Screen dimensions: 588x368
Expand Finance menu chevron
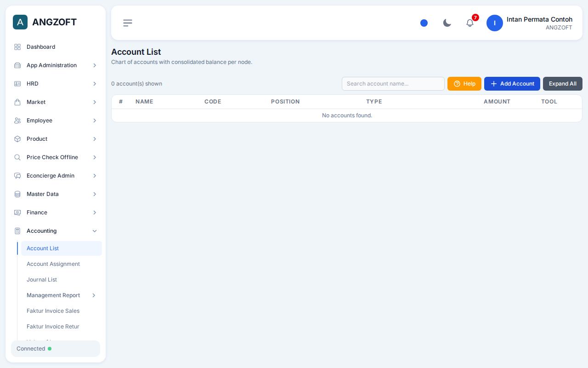(x=95, y=213)
